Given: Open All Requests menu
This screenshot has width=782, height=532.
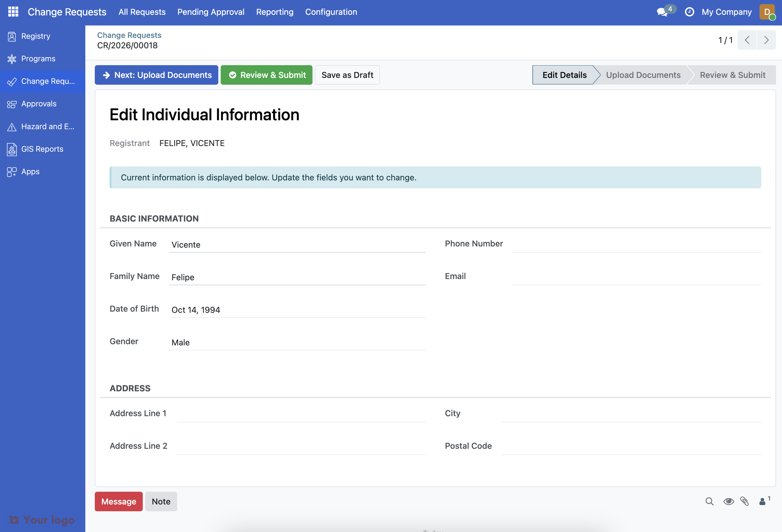Looking at the screenshot, I should pos(142,12).
